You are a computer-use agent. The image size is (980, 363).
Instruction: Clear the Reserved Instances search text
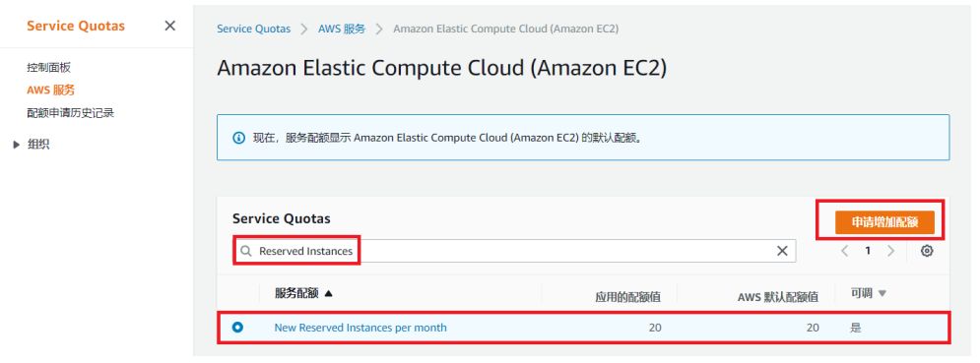[x=782, y=251]
